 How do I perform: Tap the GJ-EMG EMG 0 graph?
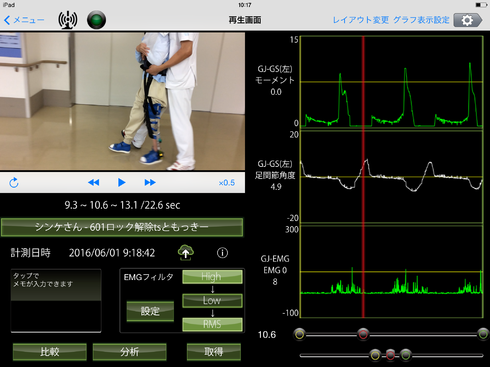coord(392,271)
